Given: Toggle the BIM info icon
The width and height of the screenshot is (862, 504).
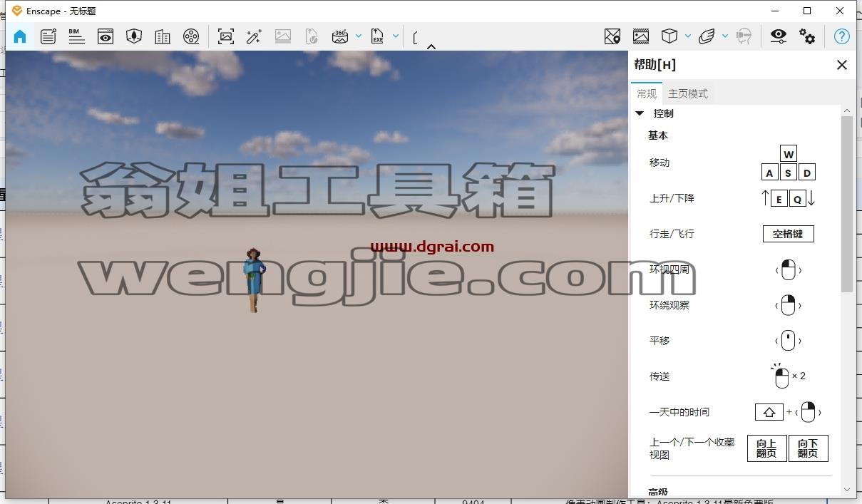Looking at the screenshot, I should coord(77,36).
